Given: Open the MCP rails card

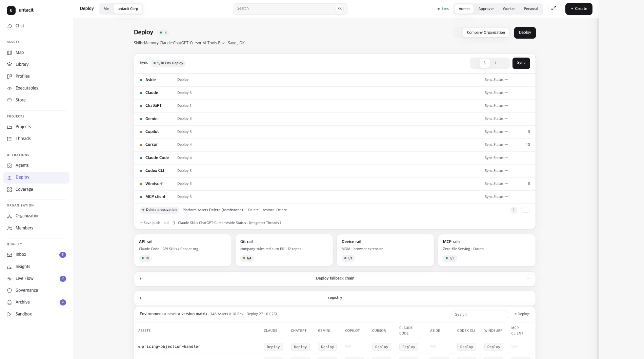Looking at the screenshot, I should pos(487,250).
